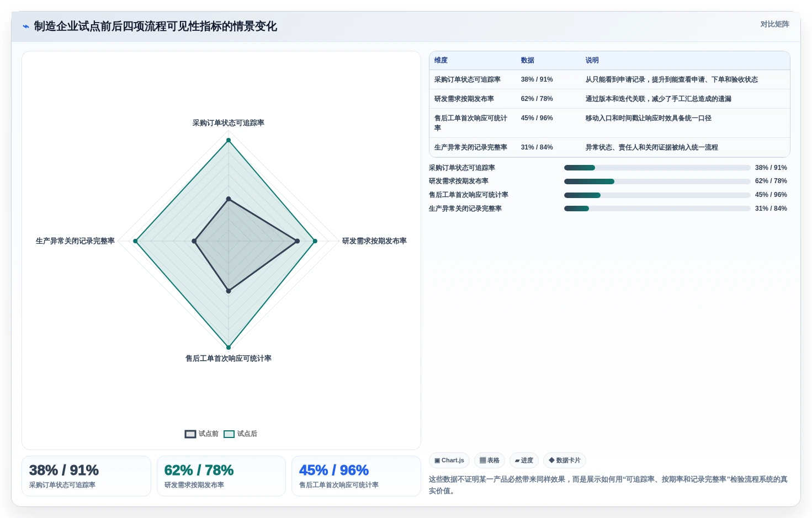The image size is (812, 518).
Task: Click table value 45% / 96%
Action: tap(537, 119)
